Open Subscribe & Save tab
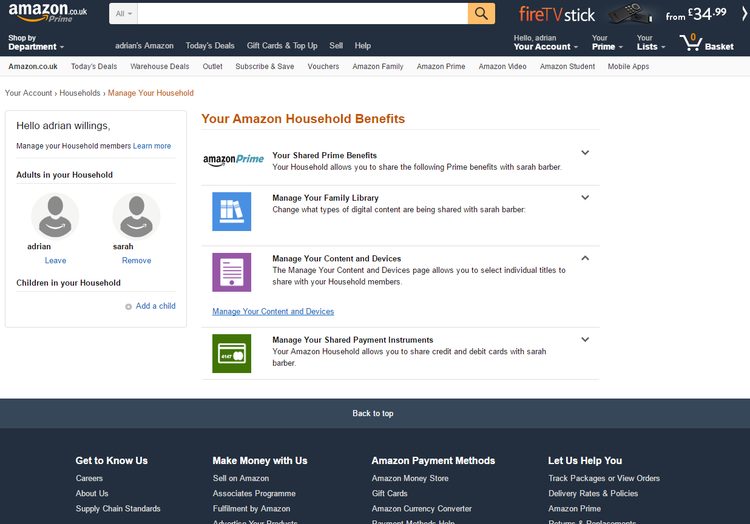This screenshot has width=750, height=524. [x=265, y=66]
